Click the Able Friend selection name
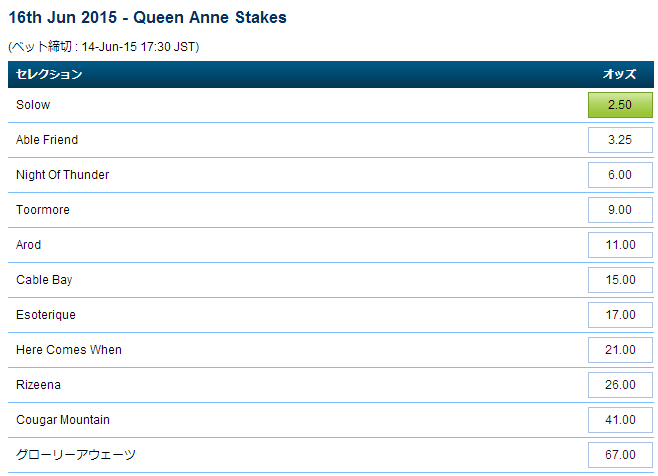This screenshot has height=476, width=658. [47, 140]
